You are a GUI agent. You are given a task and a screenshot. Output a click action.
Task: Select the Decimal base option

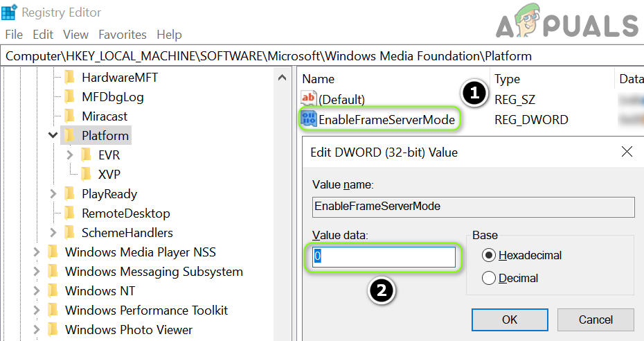pos(489,278)
